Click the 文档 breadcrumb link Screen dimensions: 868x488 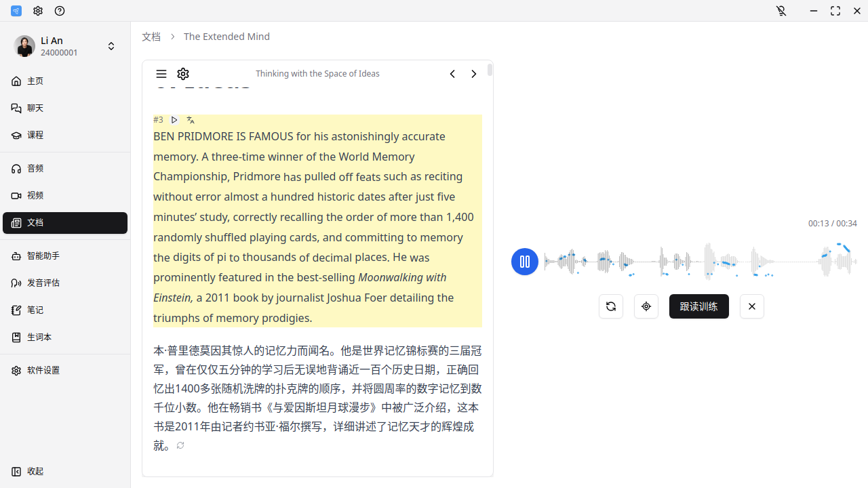151,37
